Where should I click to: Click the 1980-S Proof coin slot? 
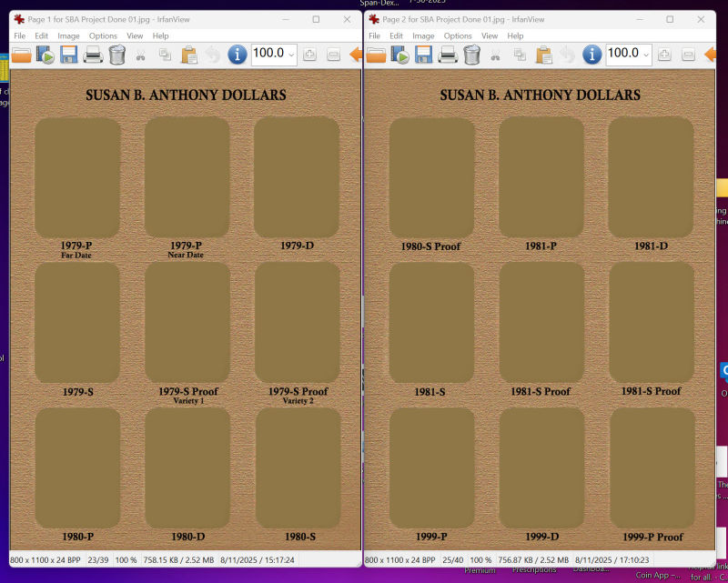click(431, 177)
